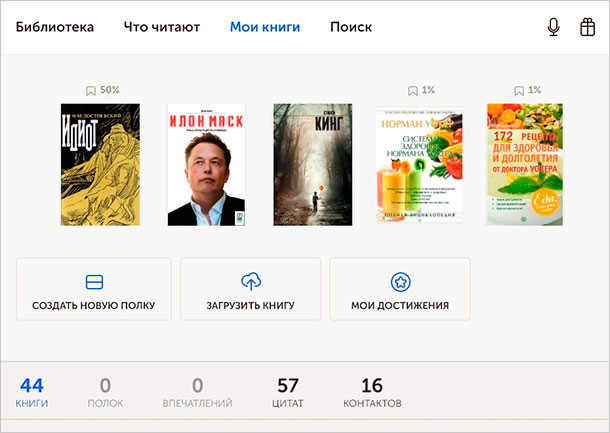Click the star achievements icon

click(400, 282)
